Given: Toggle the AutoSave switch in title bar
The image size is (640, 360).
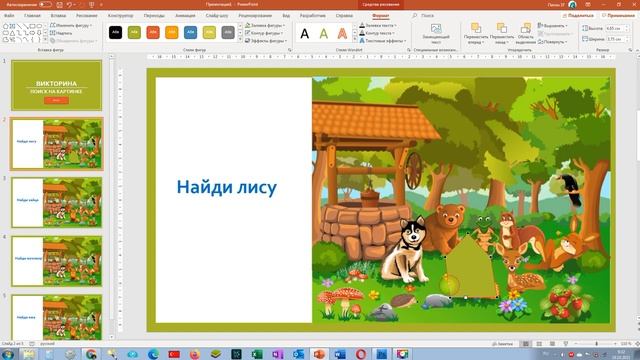Looking at the screenshot, I should pos(45,4).
